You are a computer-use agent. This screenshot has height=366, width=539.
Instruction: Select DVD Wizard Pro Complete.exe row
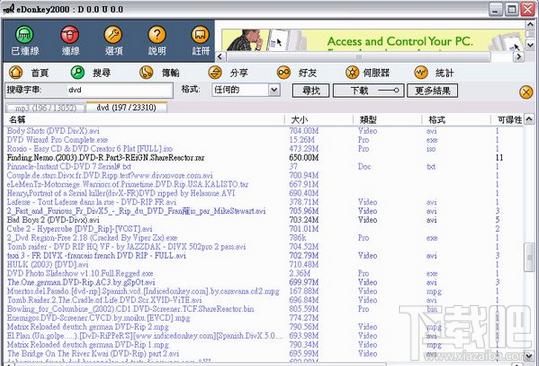point(265,140)
